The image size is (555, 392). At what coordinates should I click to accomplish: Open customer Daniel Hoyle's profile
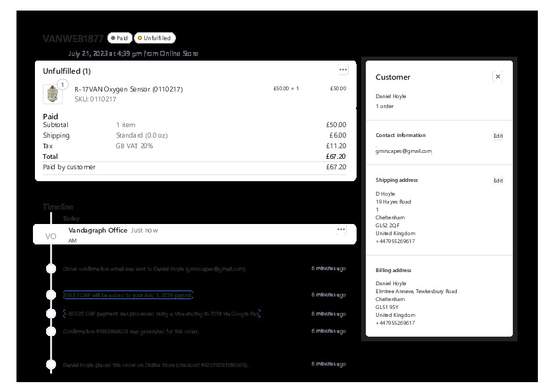[x=391, y=96]
